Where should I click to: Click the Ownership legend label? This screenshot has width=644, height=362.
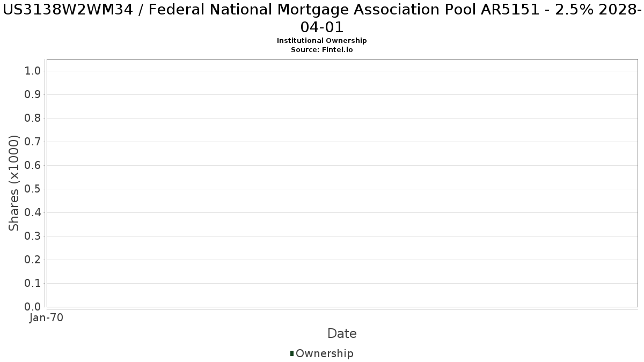point(325,353)
